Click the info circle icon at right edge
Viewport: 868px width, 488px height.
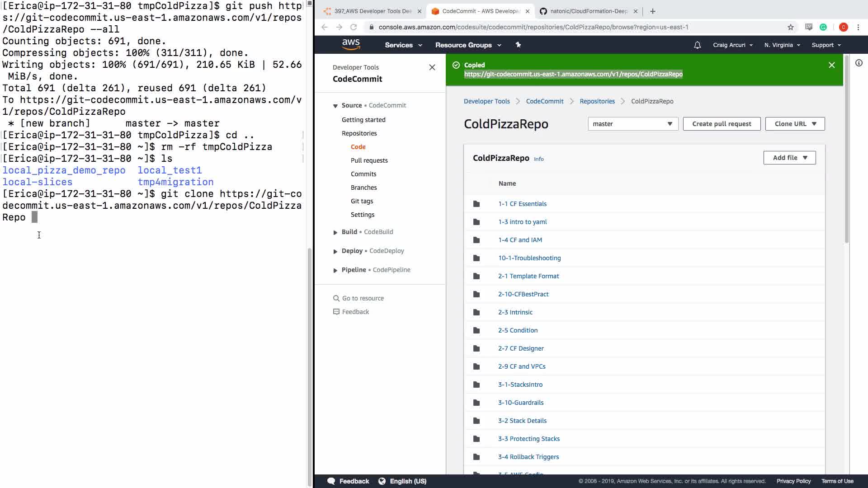pos(859,63)
